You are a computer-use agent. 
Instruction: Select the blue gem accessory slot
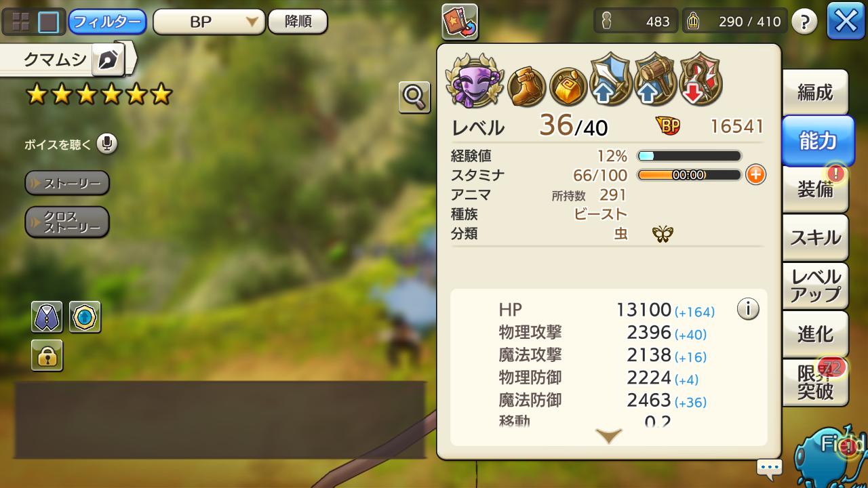pyautogui.click(x=85, y=317)
